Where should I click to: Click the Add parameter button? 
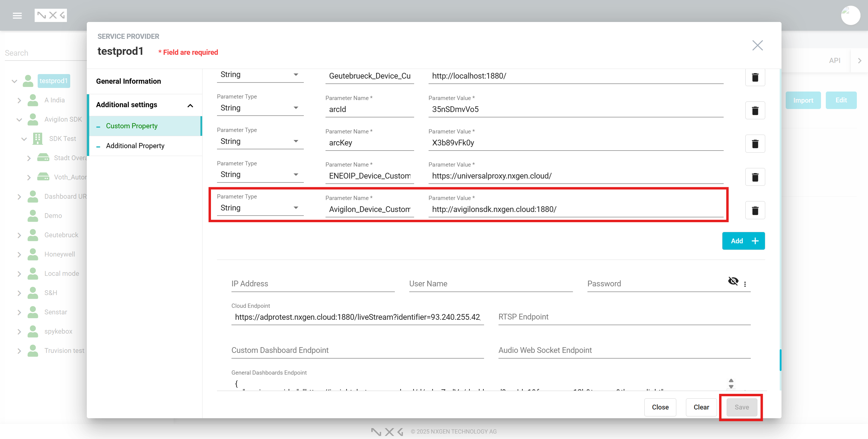[743, 241]
